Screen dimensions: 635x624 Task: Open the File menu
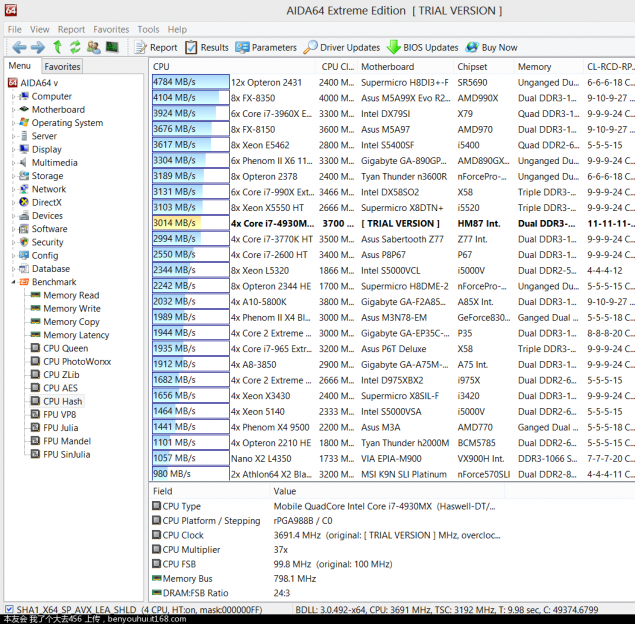[x=15, y=30]
